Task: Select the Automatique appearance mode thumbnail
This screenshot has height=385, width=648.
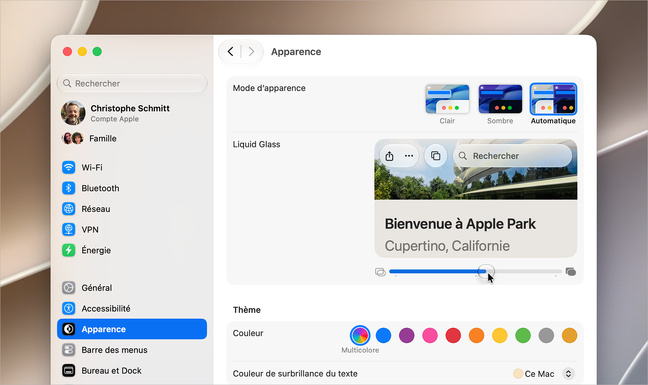Action: (x=553, y=99)
